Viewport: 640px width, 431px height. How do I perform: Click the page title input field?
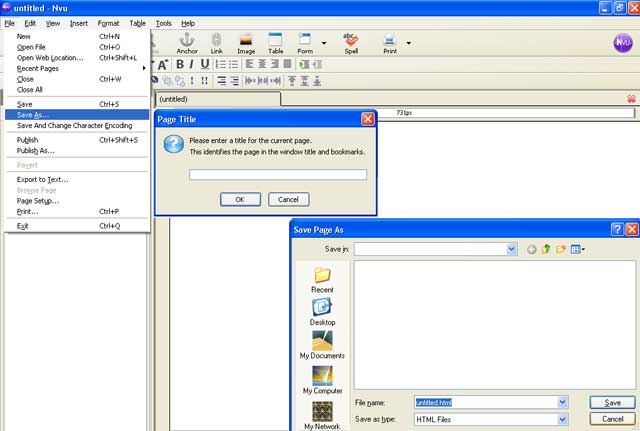pos(278,175)
